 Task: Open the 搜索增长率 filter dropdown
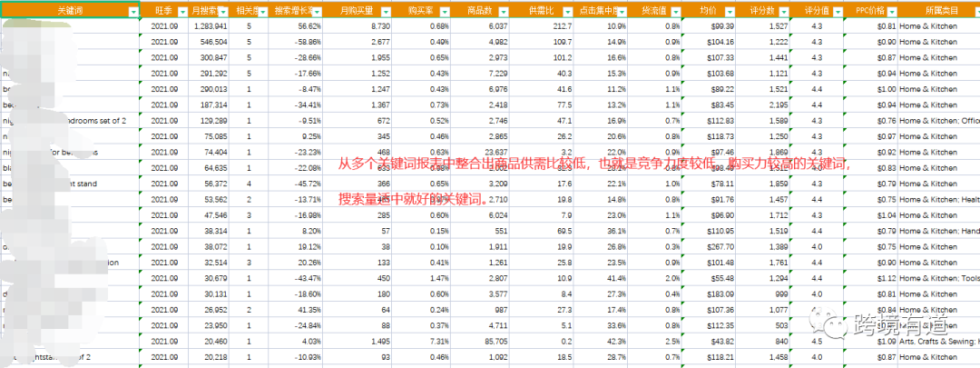(x=317, y=12)
